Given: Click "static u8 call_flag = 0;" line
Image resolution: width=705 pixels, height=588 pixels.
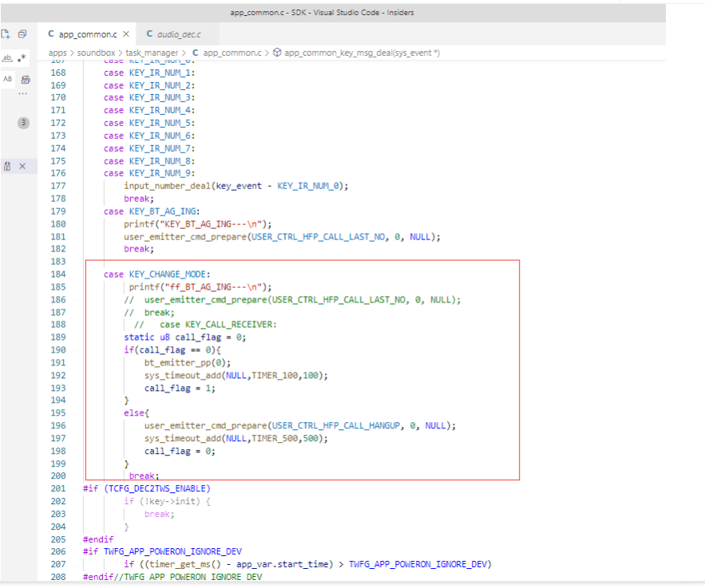Looking at the screenshot, I should pyautogui.click(x=185, y=337).
